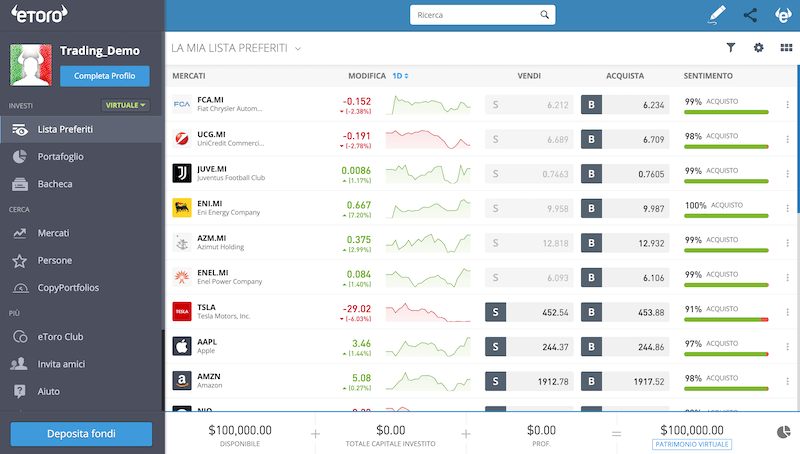Open FCA.MI row options menu
Viewport: 800px width, 454px height.
click(x=787, y=105)
